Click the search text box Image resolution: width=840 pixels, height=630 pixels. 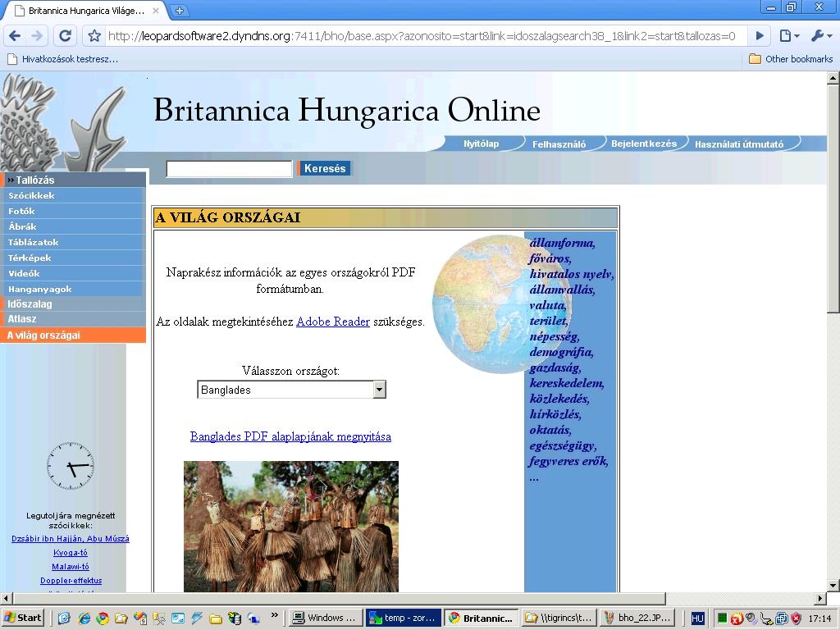point(230,169)
